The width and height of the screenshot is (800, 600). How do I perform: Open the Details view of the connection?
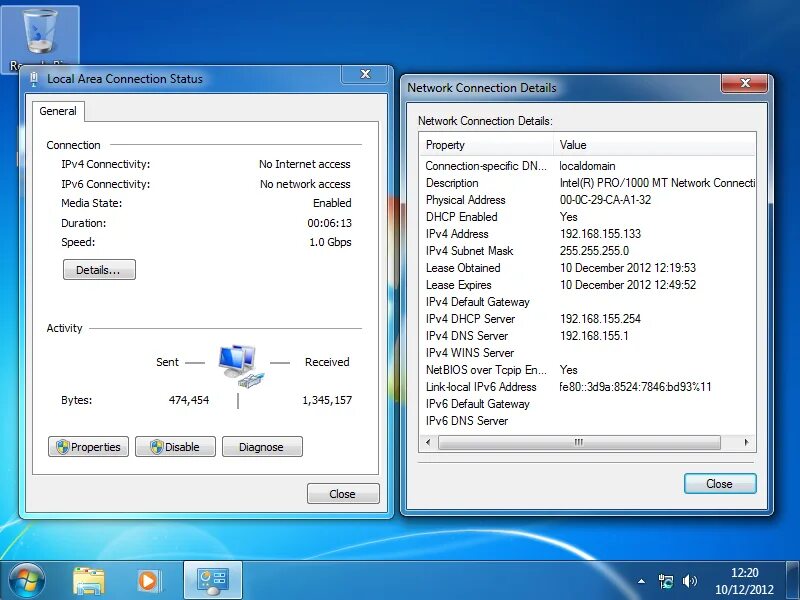pyautogui.click(x=98, y=269)
